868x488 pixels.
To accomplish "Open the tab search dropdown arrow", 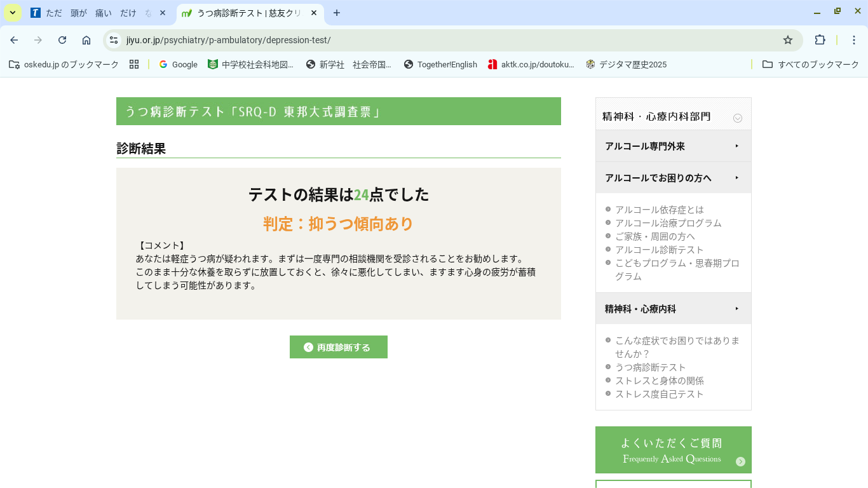I will click(13, 13).
